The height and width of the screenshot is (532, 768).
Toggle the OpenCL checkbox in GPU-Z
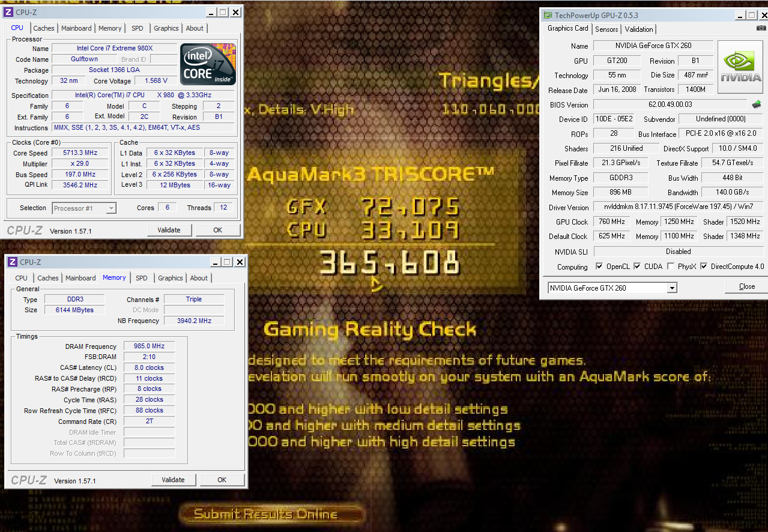pyautogui.click(x=599, y=266)
